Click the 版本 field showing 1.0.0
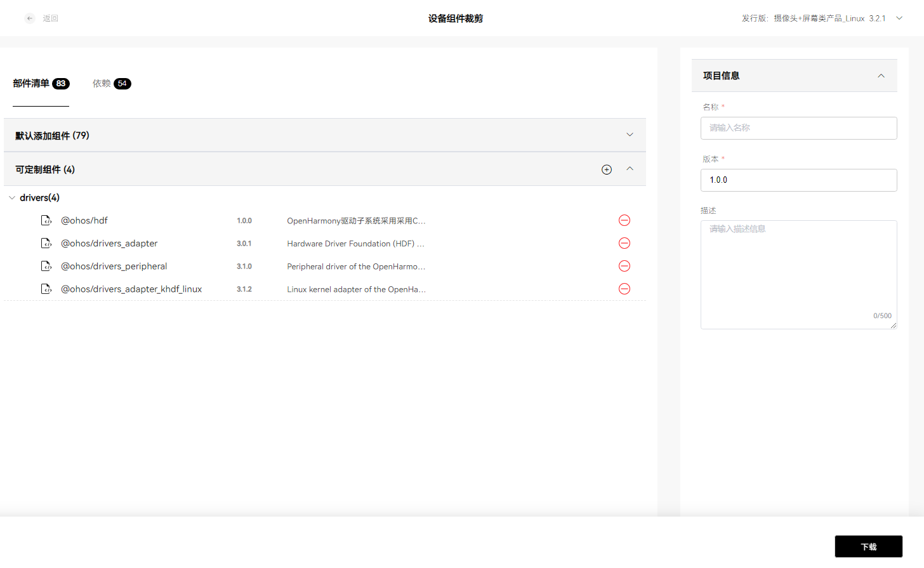Viewport: 924px width, 568px height. pos(798,180)
